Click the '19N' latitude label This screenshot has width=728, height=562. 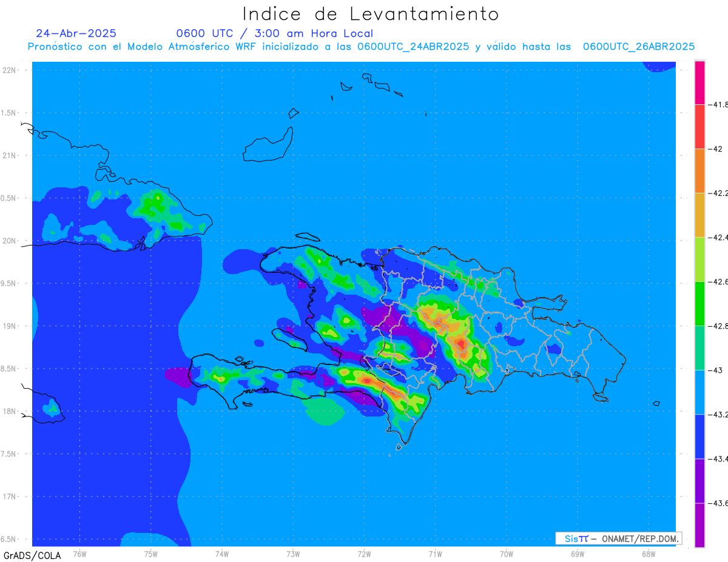coord(10,326)
